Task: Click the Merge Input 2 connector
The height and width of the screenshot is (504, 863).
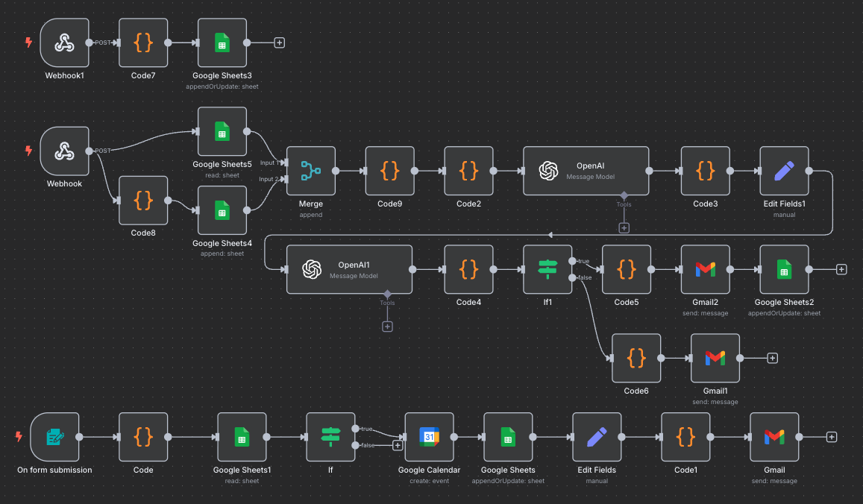Action: [x=284, y=180]
